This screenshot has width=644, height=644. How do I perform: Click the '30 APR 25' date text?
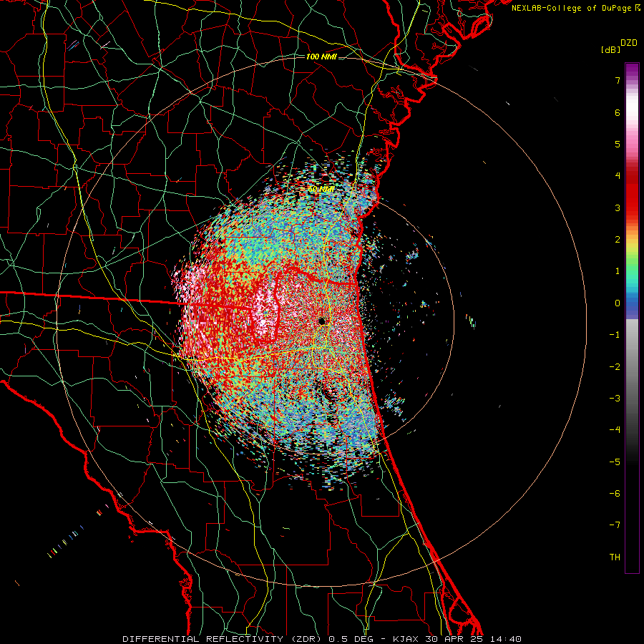(454, 639)
